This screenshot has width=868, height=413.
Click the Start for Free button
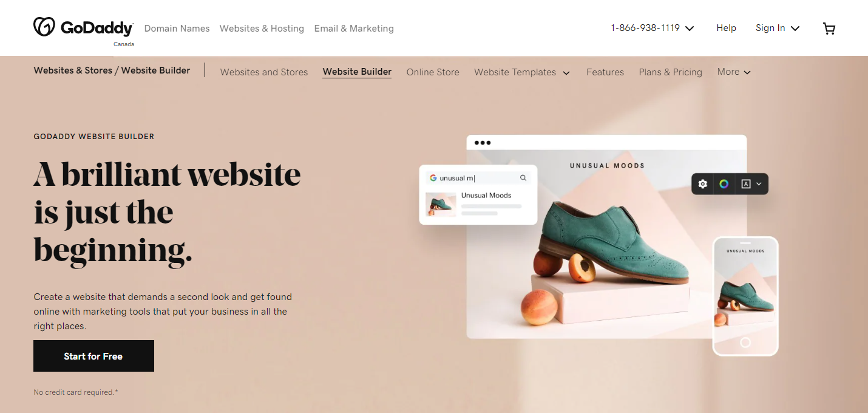point(93,356)
